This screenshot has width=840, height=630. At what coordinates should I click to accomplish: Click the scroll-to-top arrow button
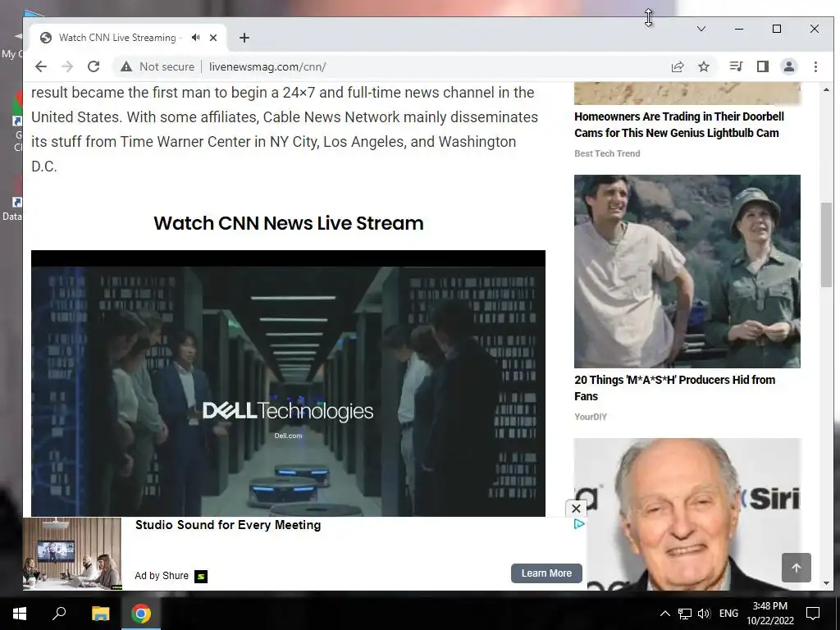tap(796, 568)
